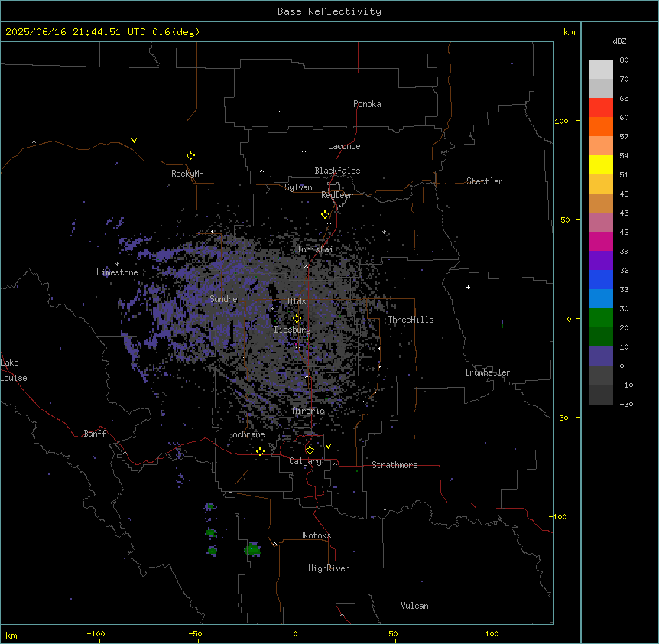Click the yellow V marker northwest of RockyMH
Screen dimensions: 659x644
[x=134, y=141]
